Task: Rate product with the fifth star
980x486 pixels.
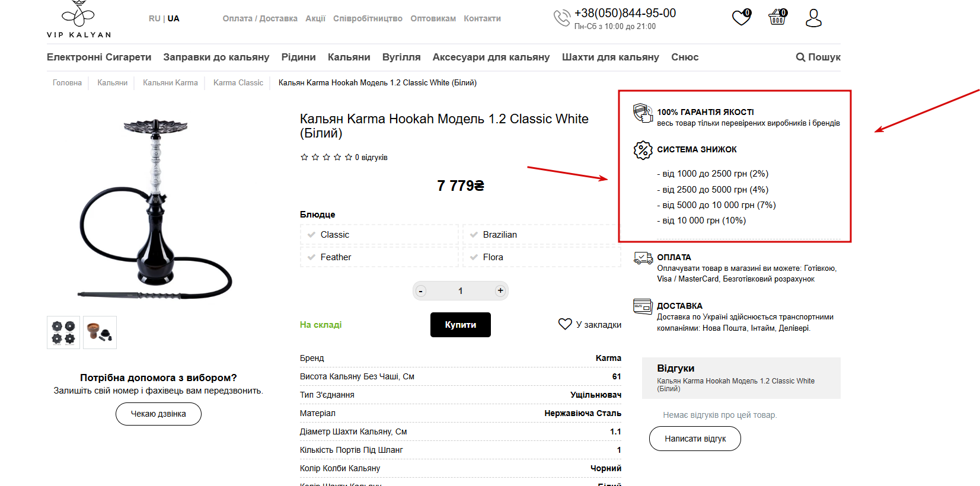Action: click(349, 157)
